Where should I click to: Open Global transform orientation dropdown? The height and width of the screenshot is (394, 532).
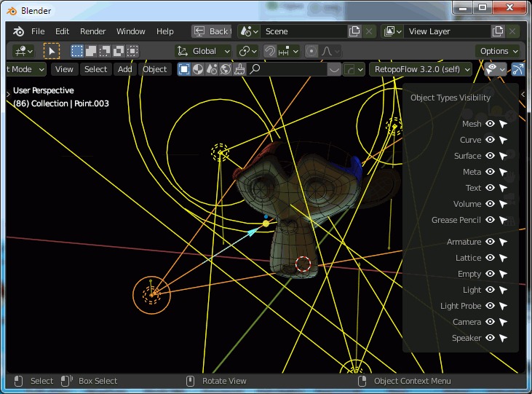[204, 51]
